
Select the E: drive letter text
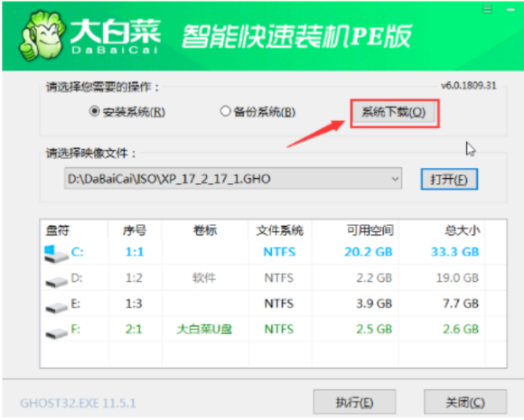coord(76,303)
